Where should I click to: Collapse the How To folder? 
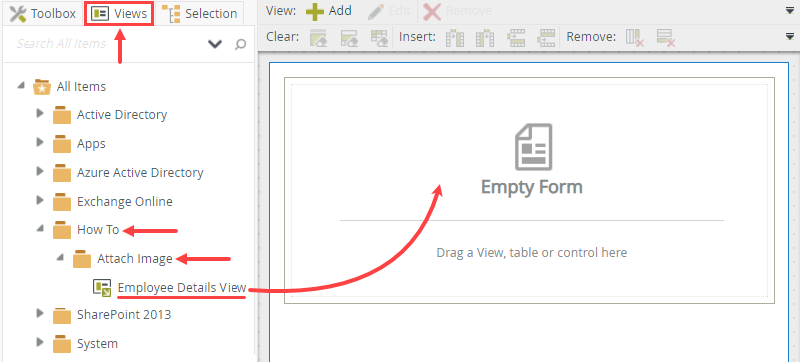click(x=40, y=229)
